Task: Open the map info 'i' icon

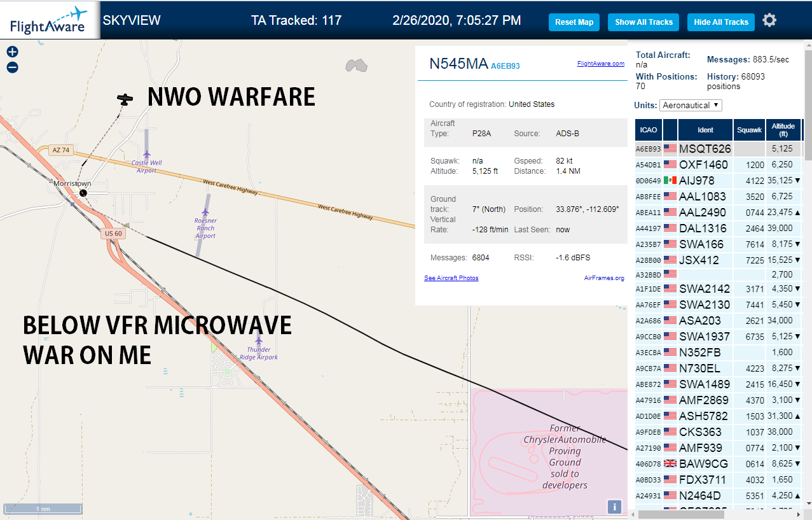Action: coord(614,507)
